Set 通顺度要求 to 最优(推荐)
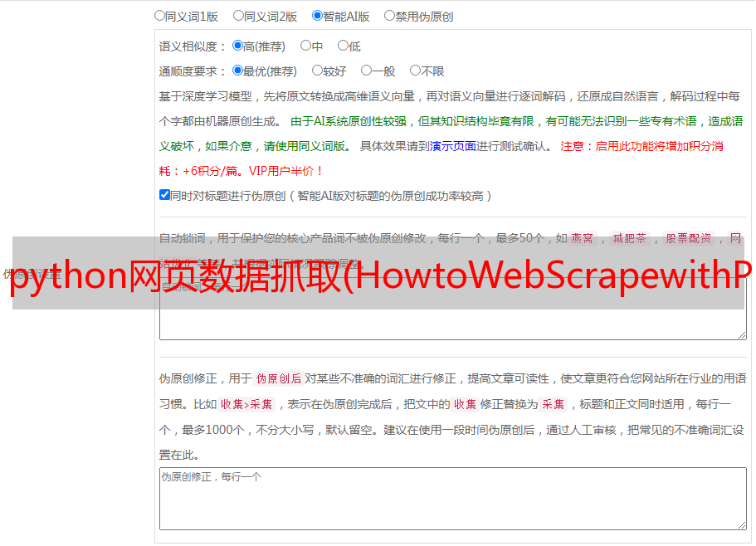Viewport: 756px width, 546px height. (x=237, y=71)
